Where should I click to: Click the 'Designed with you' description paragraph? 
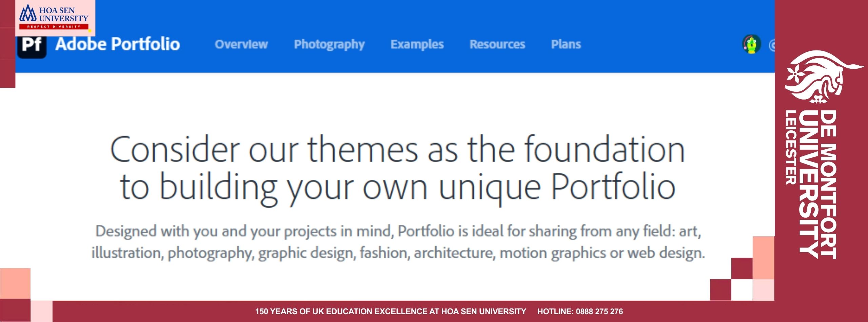click(398, 242)
